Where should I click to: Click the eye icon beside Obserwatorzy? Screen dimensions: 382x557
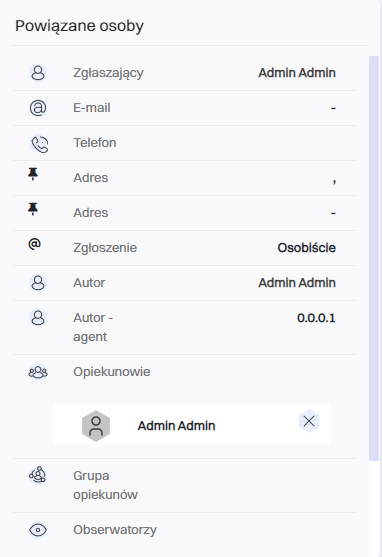pos(38,530)
